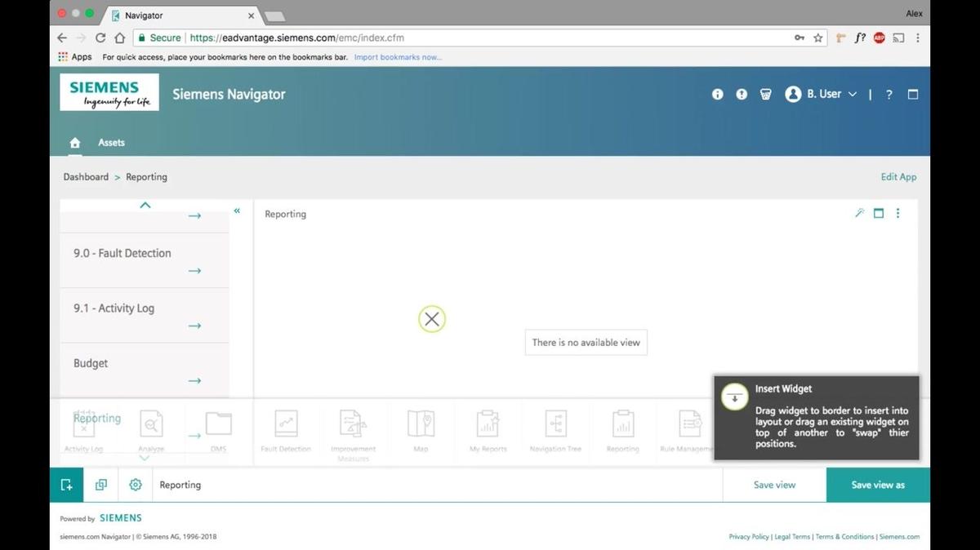Viewport: 980px width, 550px height.
Task: Click the 'There is no available view' message
Action: click(586, 343)
